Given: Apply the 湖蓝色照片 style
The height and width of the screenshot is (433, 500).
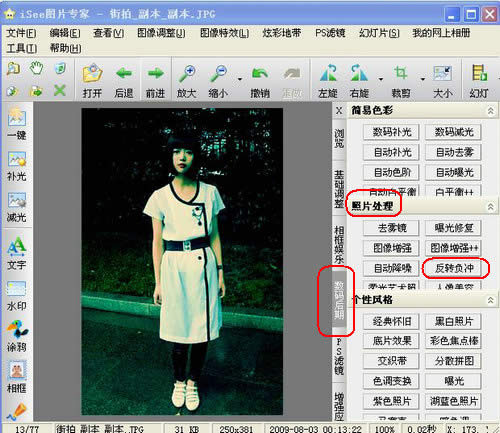Looking at the screenshot, I should pos(453,401).
